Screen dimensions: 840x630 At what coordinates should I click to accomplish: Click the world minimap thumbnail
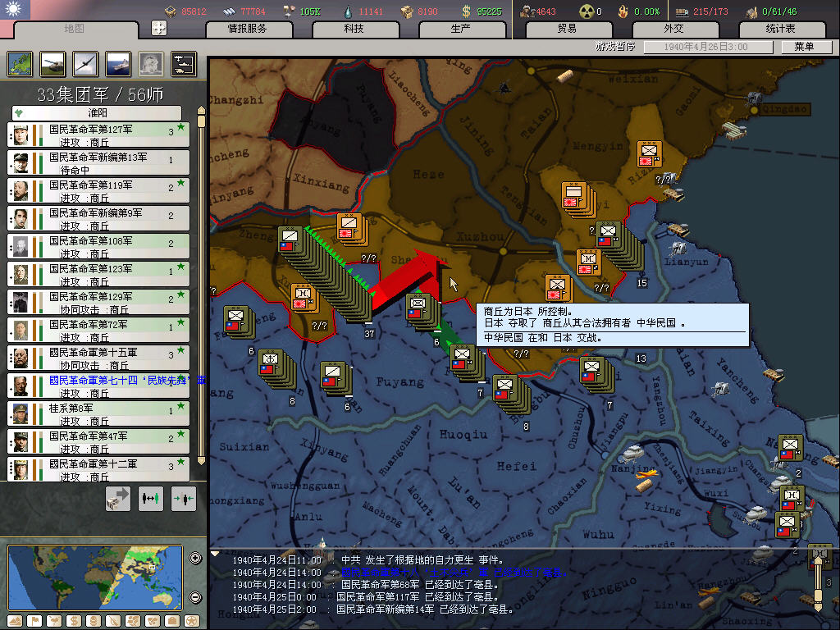(95, 577)
